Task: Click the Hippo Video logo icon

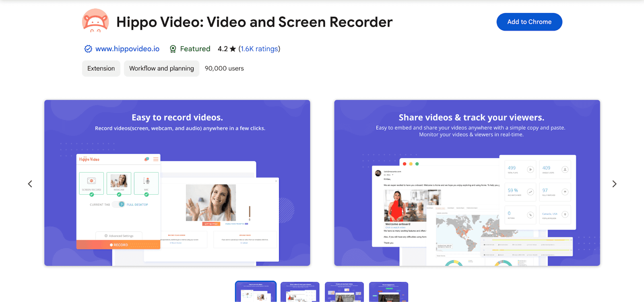Action: (95, 21)
